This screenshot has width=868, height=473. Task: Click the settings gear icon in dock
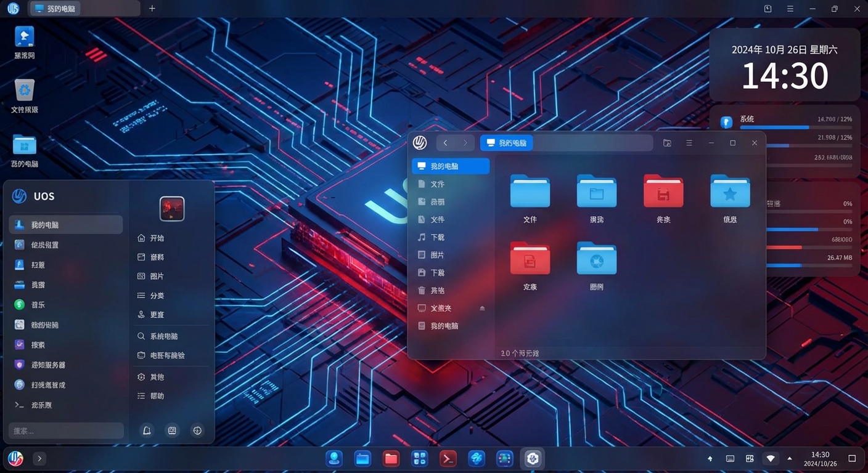[533, 458]
